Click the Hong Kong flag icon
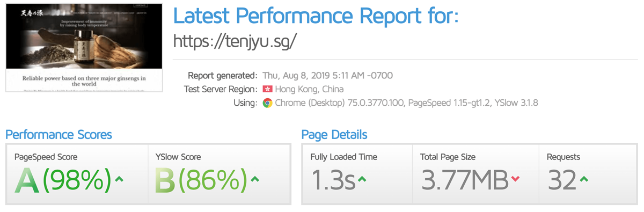The image size is (644, 212). (267, 89)
